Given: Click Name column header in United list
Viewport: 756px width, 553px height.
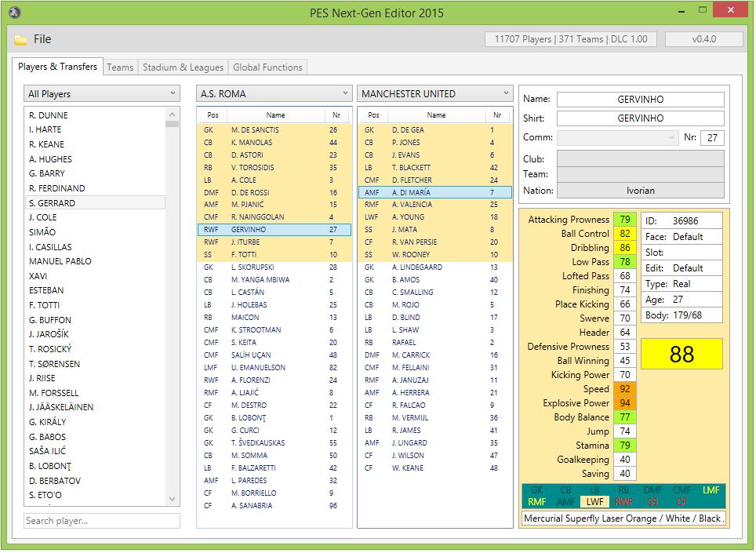Looking at the screenshot, I should (x=436, y=115).
